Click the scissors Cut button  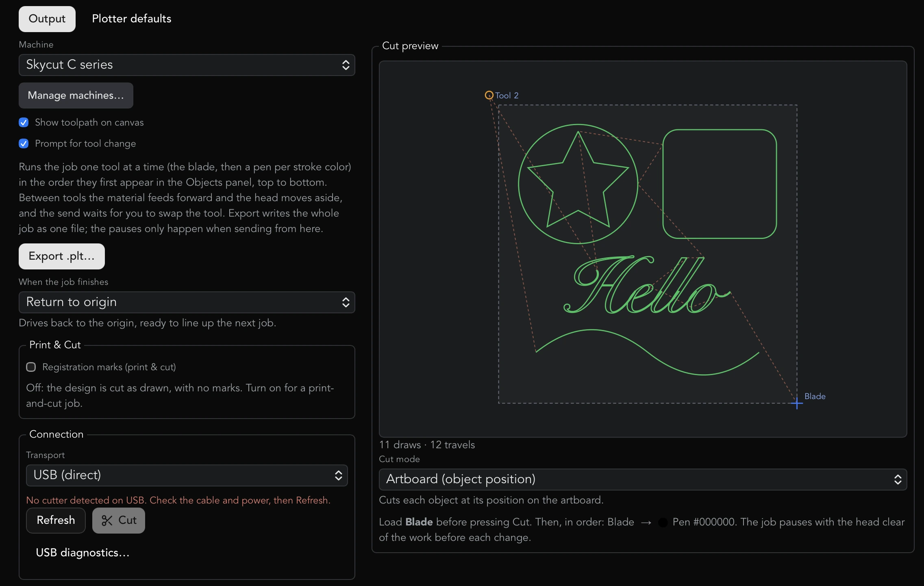pos(119,520)
